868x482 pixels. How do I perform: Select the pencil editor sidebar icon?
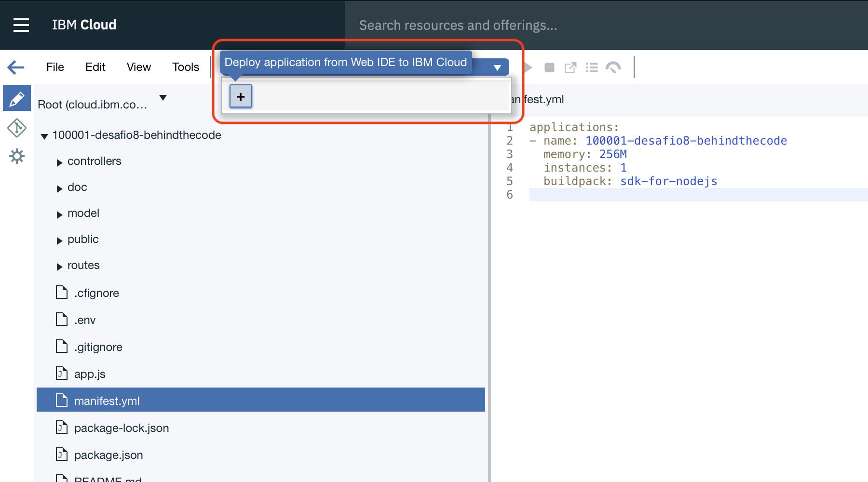[17, 98]
